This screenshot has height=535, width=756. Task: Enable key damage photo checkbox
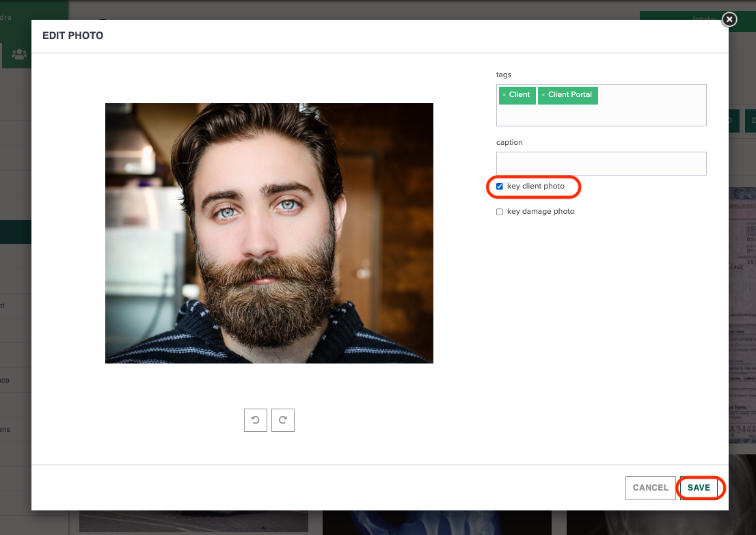[500, 212]
